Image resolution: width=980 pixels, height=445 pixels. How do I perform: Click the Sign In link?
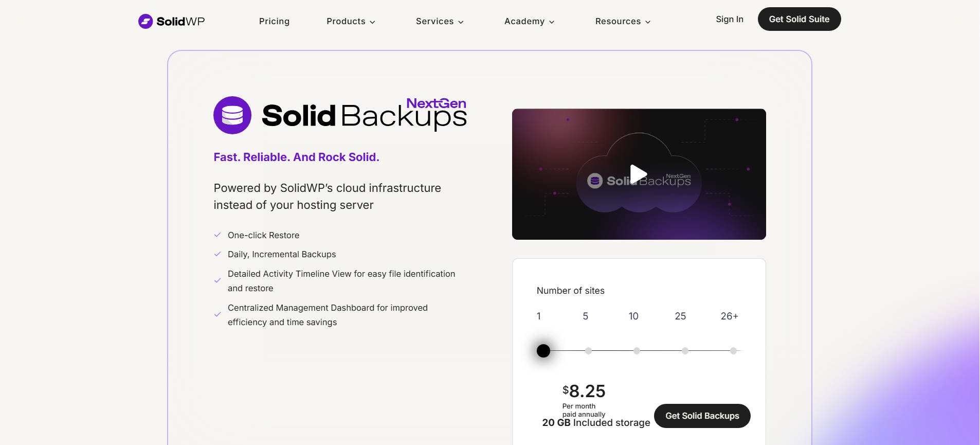729,19
